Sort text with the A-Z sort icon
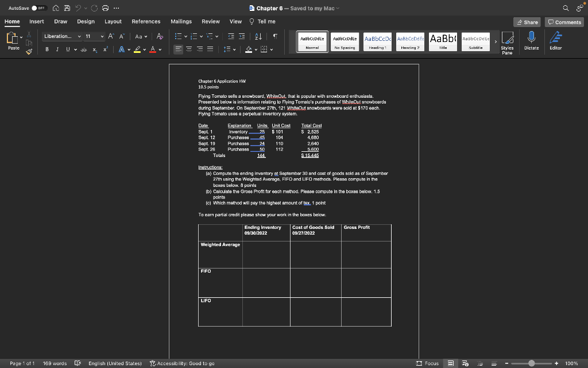 pos(258,36)
